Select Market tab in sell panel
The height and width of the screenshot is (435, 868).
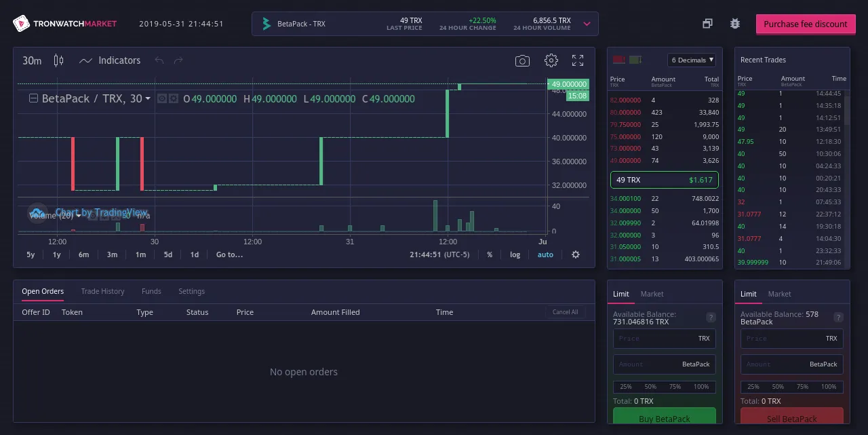[779, 294]
